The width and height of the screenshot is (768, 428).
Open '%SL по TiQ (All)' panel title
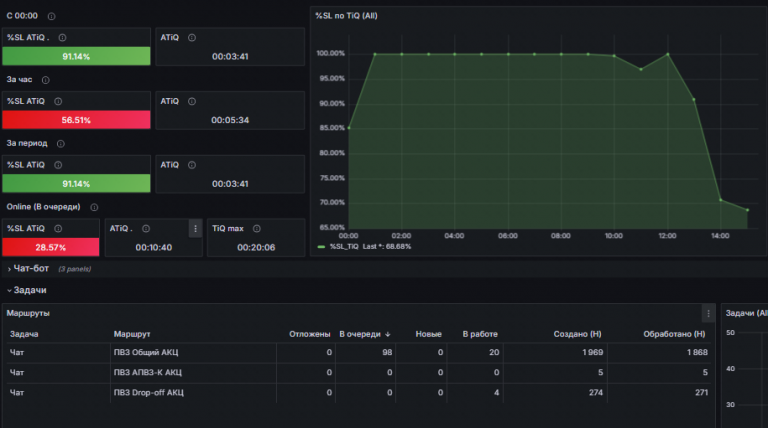(x=346, y=16)
